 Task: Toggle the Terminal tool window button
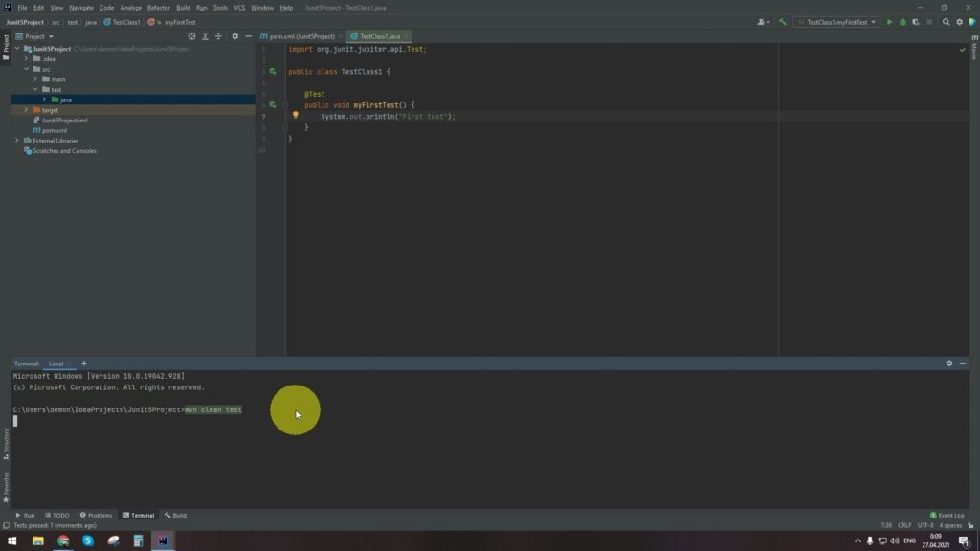[x=139, y=516]
